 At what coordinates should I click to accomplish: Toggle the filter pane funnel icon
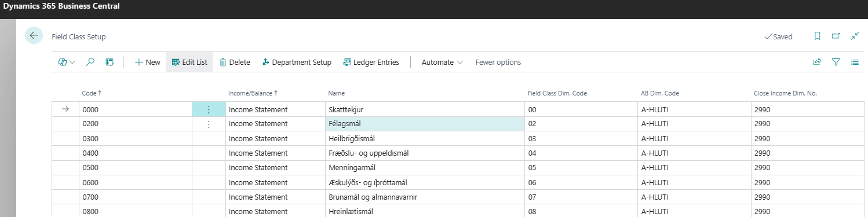pyautogui.click(x=836, y=62)
